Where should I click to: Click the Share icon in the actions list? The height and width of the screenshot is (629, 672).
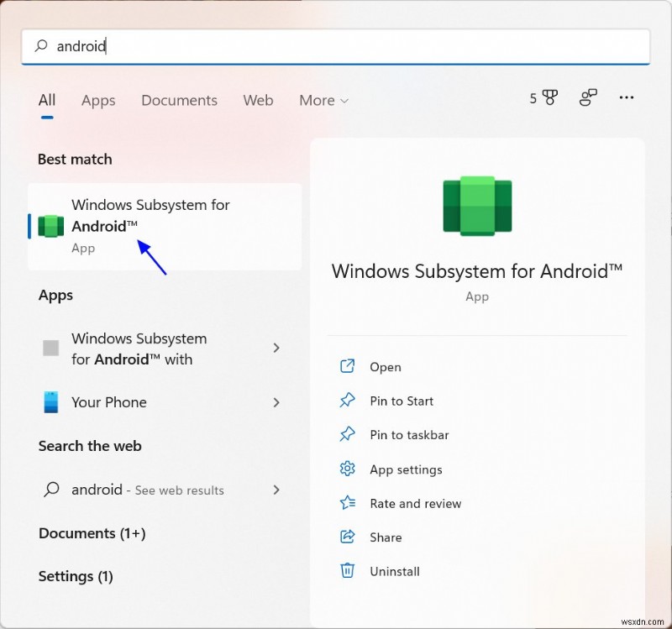click(348, 537)
